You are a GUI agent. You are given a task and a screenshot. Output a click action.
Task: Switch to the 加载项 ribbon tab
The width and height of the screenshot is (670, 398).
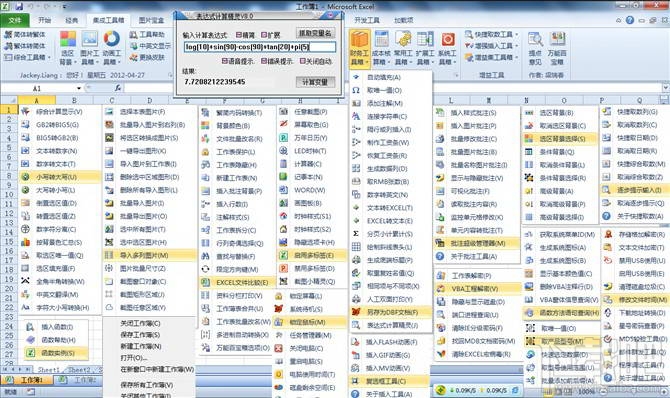point(403,20)
